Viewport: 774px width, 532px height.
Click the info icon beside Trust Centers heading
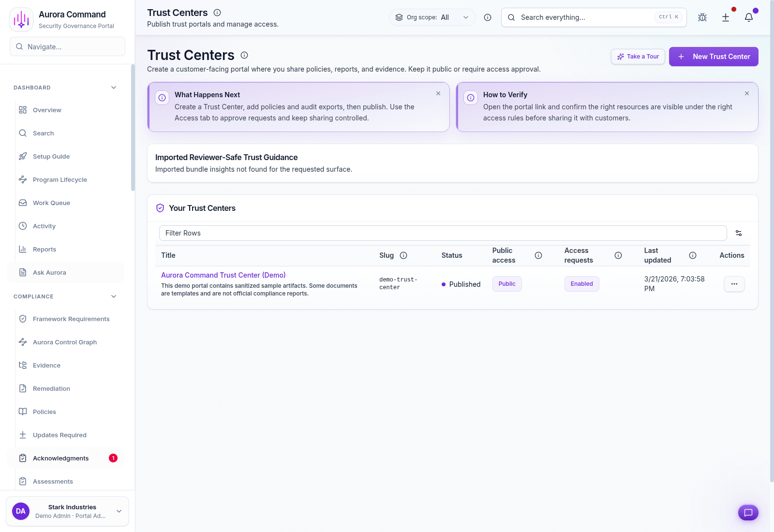click(x=244, y=55)
